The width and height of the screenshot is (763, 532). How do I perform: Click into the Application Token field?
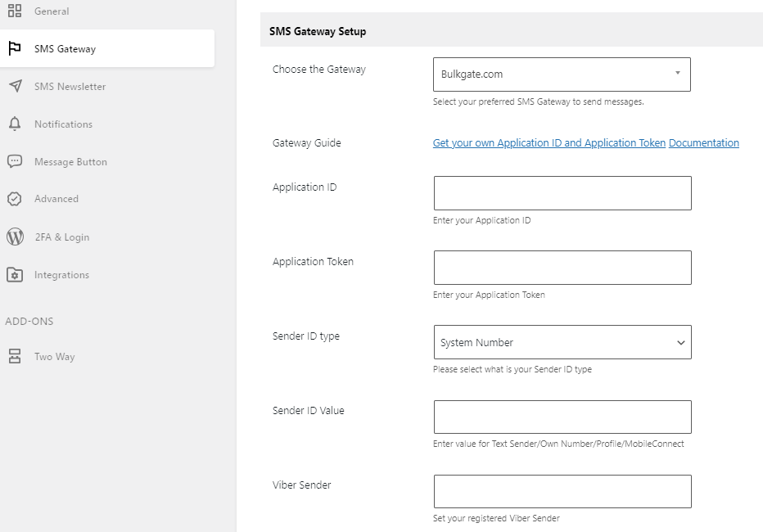(562, 268)
